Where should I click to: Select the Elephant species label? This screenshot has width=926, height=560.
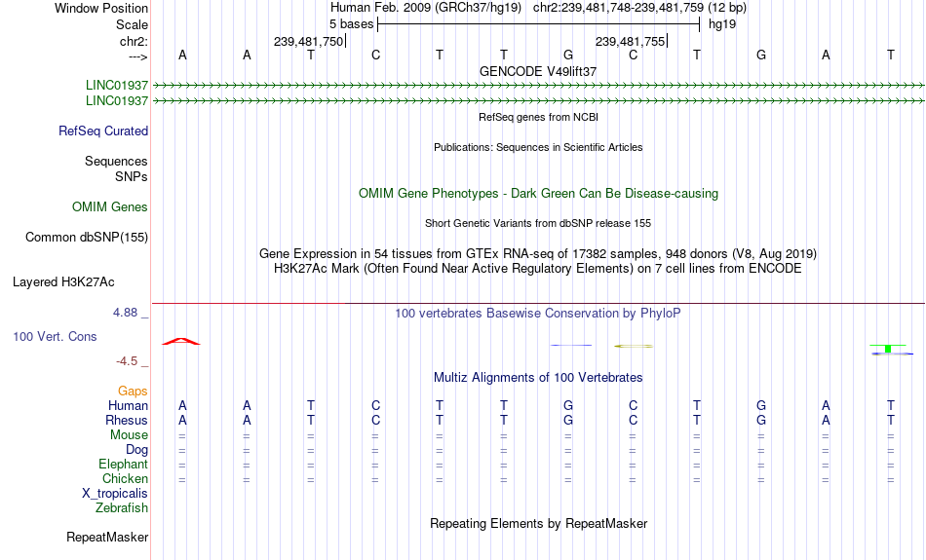123,464
